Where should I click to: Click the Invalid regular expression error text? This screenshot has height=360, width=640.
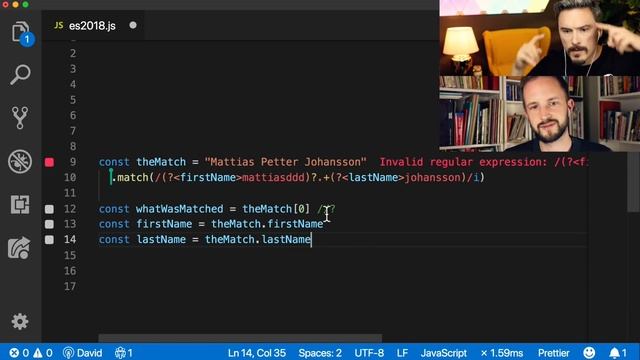484,162
